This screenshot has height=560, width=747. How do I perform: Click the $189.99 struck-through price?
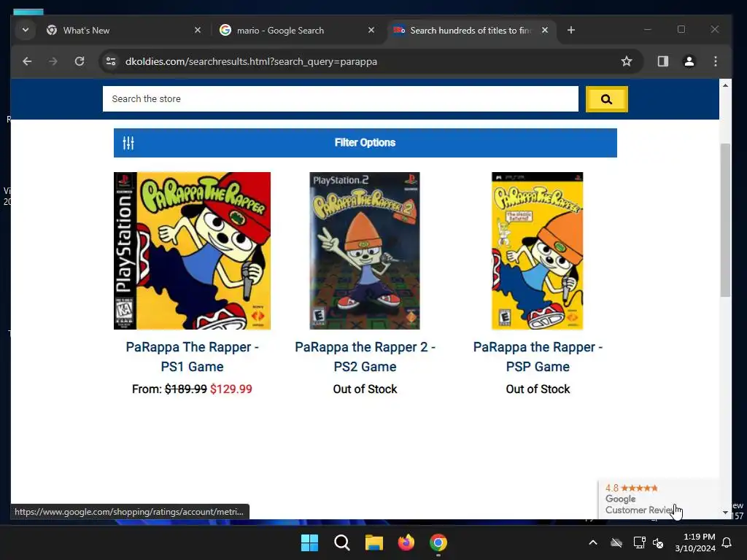[x=186, y=389]
